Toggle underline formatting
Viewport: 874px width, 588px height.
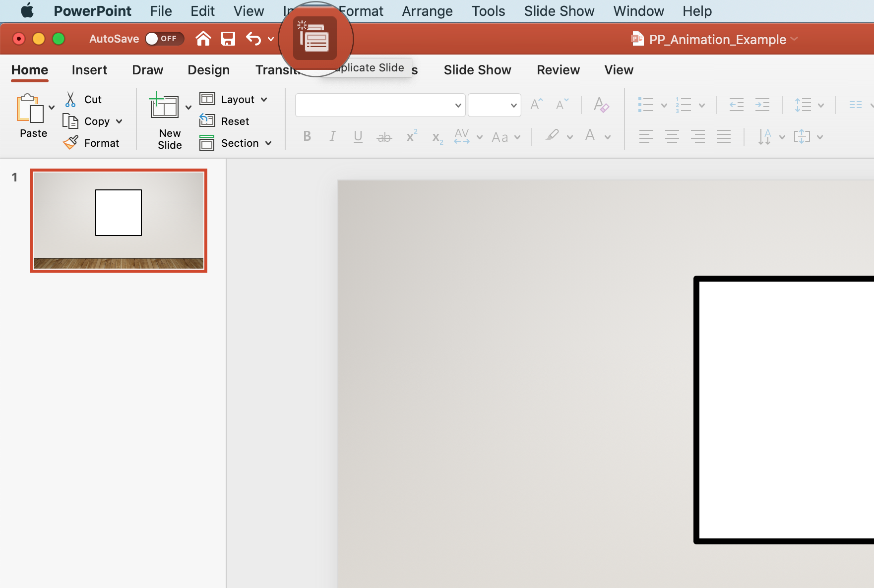[x=358, y=137]
